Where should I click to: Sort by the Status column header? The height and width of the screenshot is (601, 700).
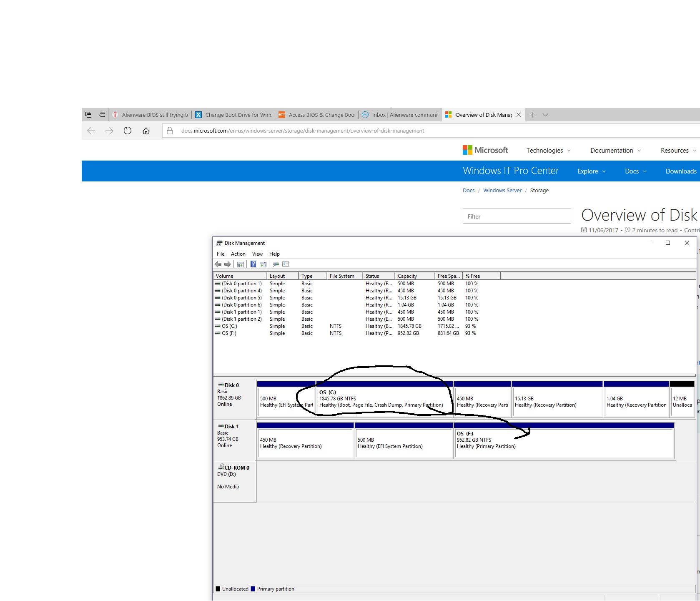pos(379,276)
